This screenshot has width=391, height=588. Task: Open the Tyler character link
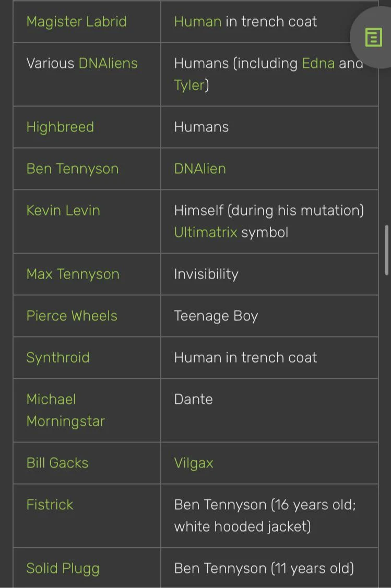(189, 85)
